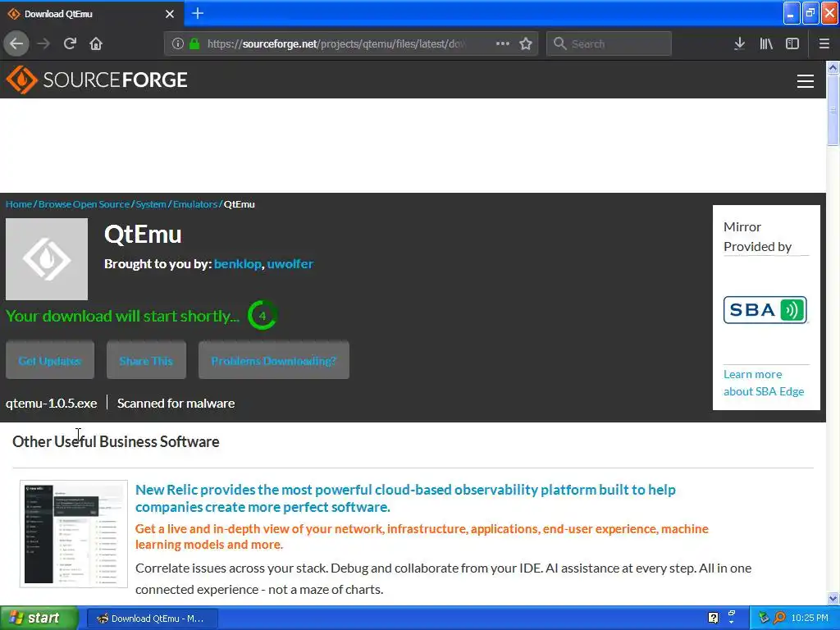Click the SourceForge logo
This screenshot has width=840, height=630.
tap(97, 80)
